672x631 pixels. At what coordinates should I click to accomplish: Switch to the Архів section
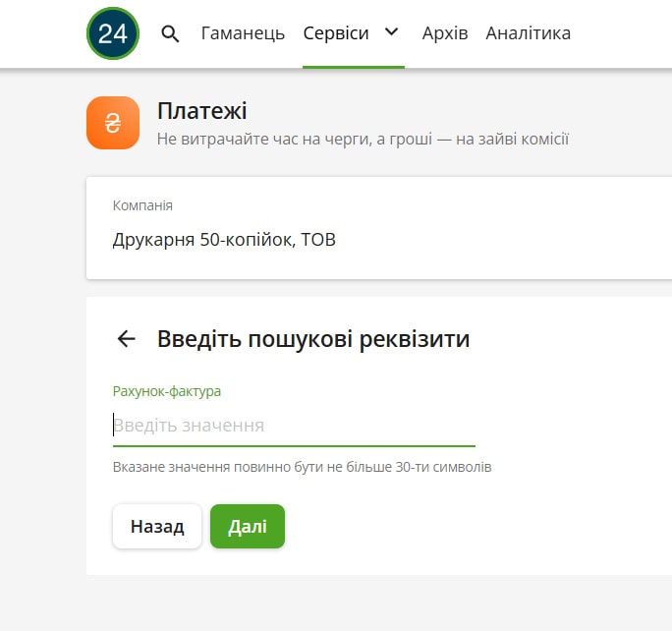pos(444,33)
